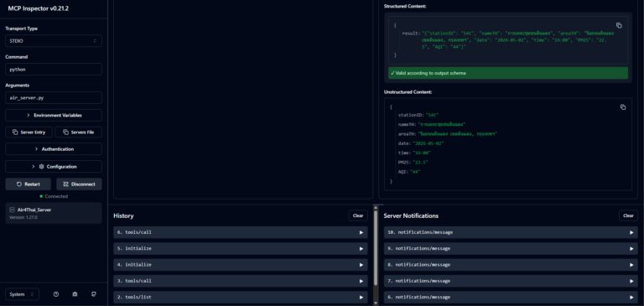Click the Air4Thai_Server server icon
The width and height of the screenshot is (644, 306).
(13, 210)
